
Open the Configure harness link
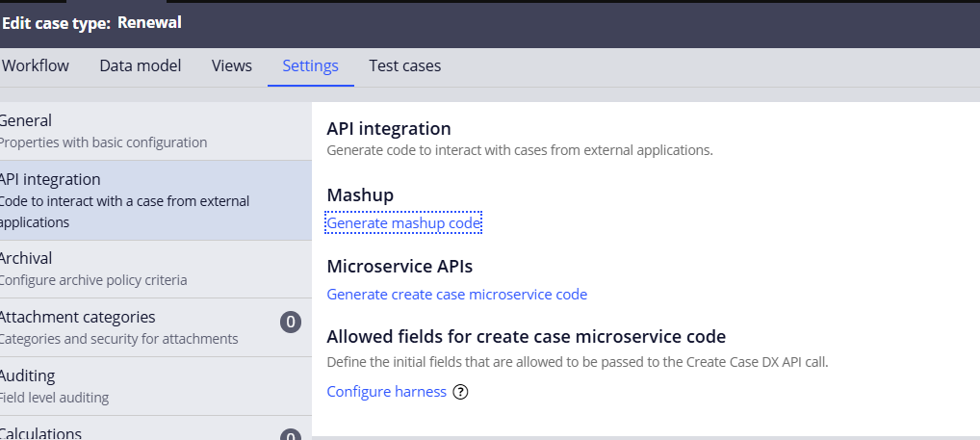(386, 392)
